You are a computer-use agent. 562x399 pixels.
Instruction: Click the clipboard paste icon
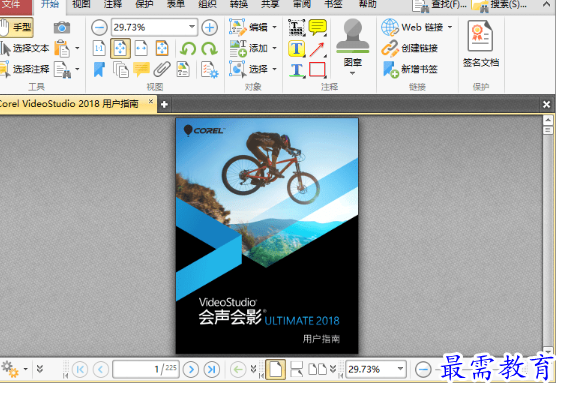click(62, 48)
